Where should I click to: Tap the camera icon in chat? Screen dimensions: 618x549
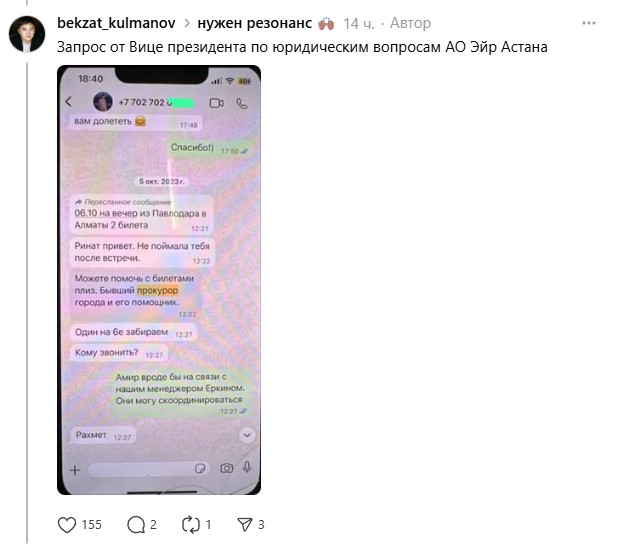click(x=226, y=468)
